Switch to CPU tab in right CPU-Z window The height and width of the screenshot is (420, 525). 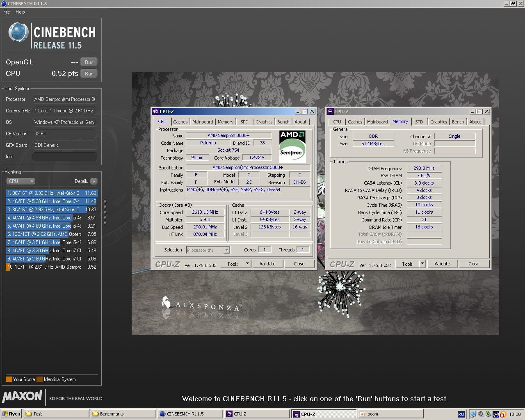tap(337, 122)
